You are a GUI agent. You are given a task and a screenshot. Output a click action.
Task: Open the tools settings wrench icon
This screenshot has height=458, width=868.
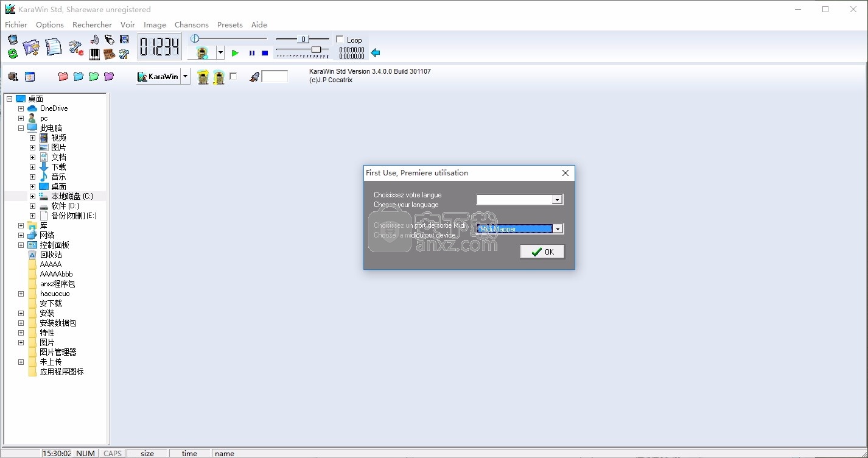pos(76,47)
